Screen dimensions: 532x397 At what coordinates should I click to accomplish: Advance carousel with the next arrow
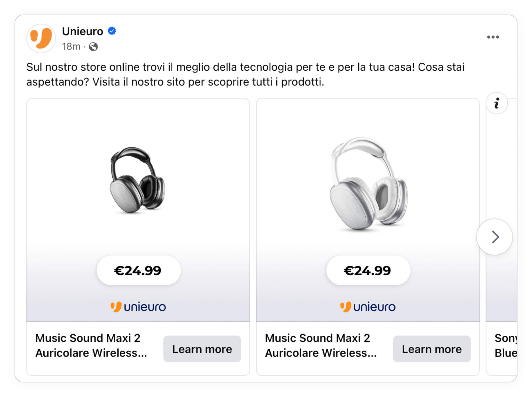495,237
